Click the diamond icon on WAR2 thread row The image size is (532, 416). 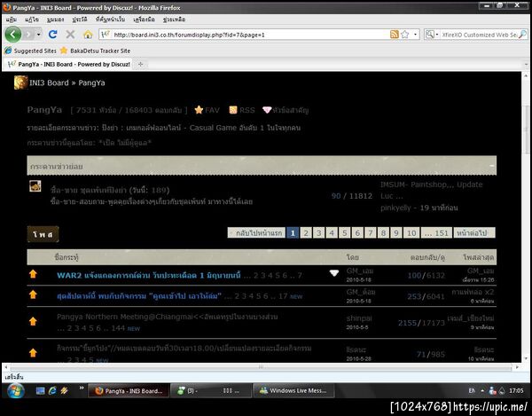[334, 273]
